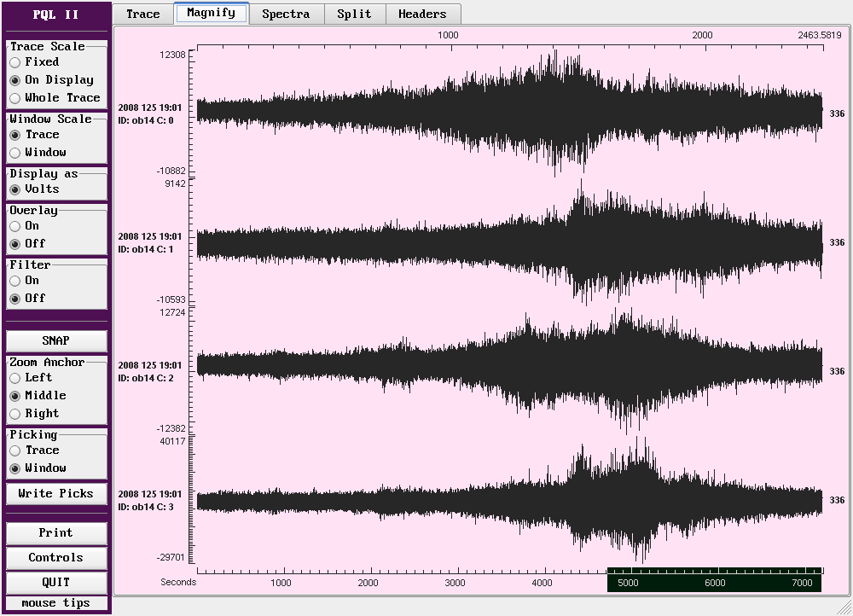The width and height of the screenshot is (853, 616).
Task: Set Zoom Anchor to Right
Action: (x=15, y=414)
